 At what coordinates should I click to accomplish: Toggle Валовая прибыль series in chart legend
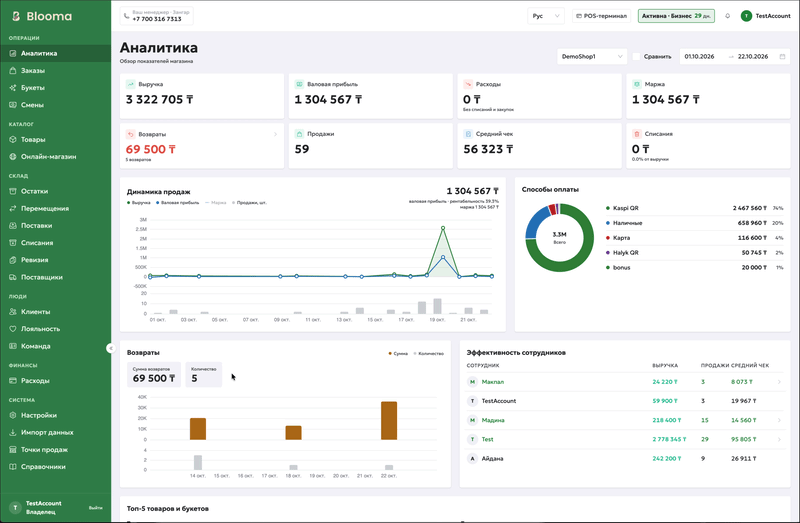pos(178,203)
